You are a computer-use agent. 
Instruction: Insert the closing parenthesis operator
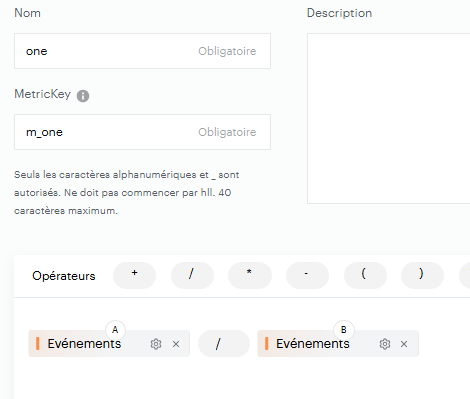pyautogui.click(x=422, y=275)
